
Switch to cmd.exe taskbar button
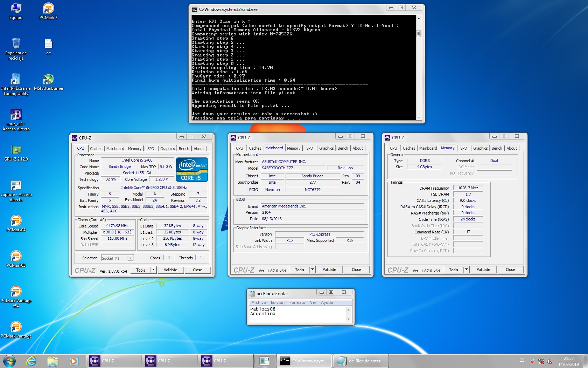[304, 361]
